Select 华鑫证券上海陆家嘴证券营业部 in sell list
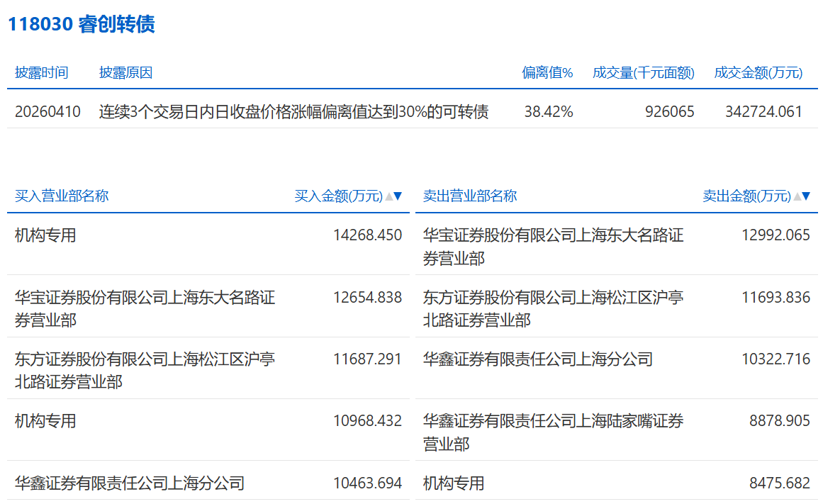 coord(553,432)
